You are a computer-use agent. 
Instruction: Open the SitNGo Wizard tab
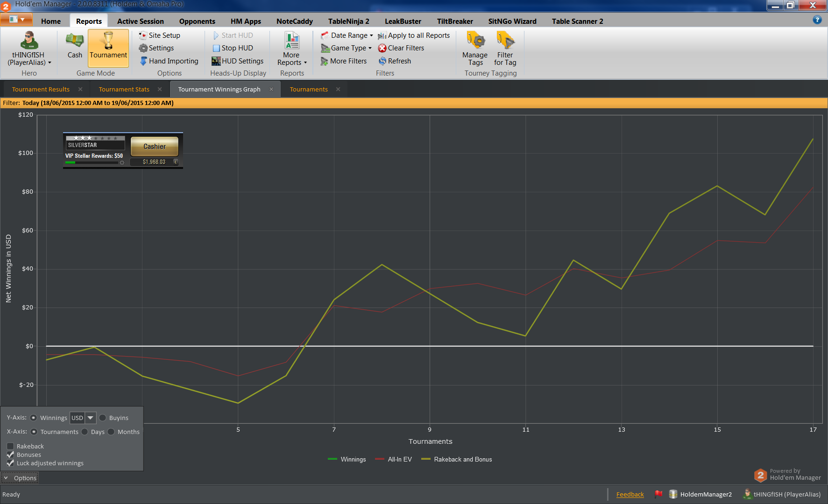click(512, 21)
